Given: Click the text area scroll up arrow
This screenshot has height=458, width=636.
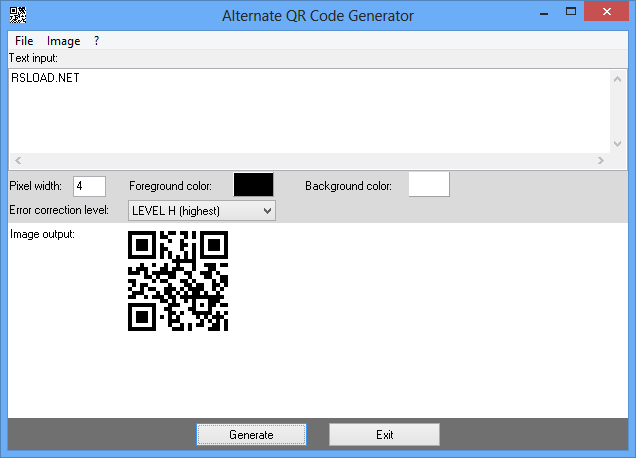Looking at the screenshot, I should pyautogui.click(x=617, y=79).
